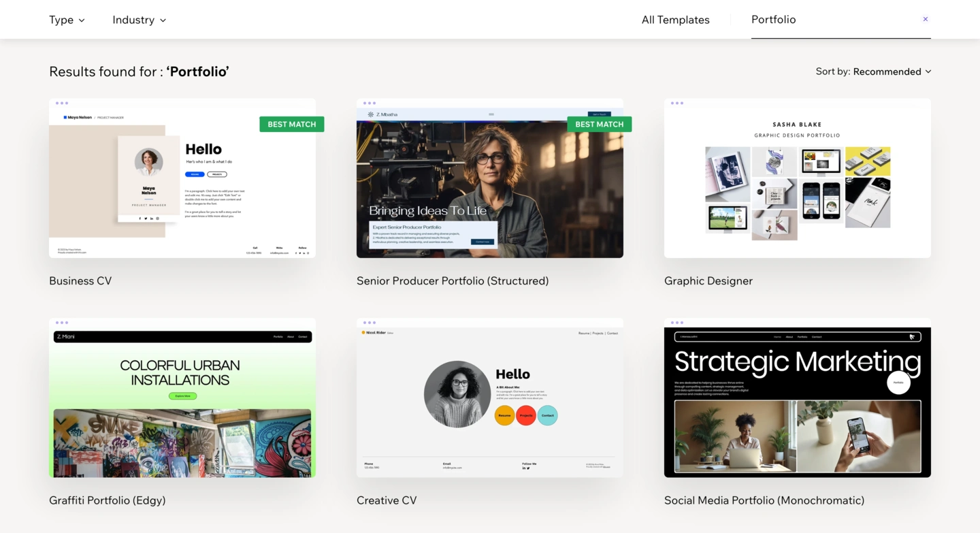
Task: Open the Type filter dropdown
Action: click(x=66, y=20)
